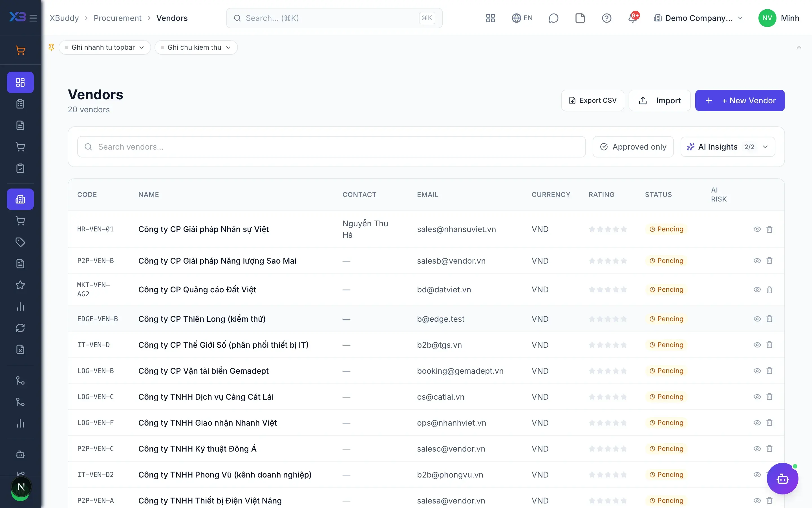Go to Procurement breadcrumb
Screen dimensions: 812x508
pos(118,18)
